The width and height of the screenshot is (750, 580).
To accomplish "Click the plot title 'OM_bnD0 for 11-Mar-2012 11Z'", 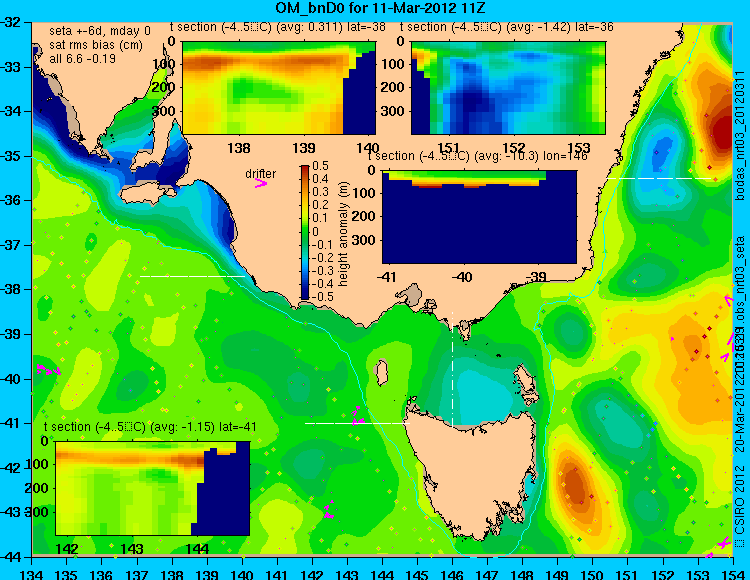I will tap(381, 8).
